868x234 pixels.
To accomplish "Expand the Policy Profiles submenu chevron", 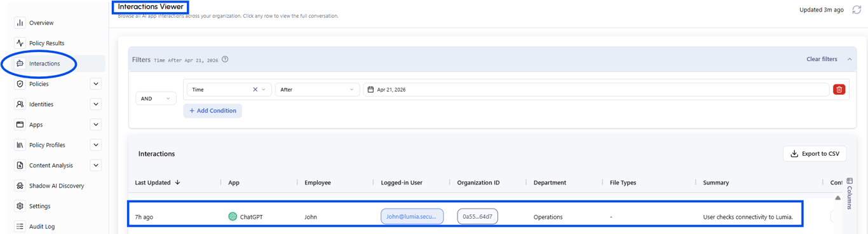I will [96, 145].
